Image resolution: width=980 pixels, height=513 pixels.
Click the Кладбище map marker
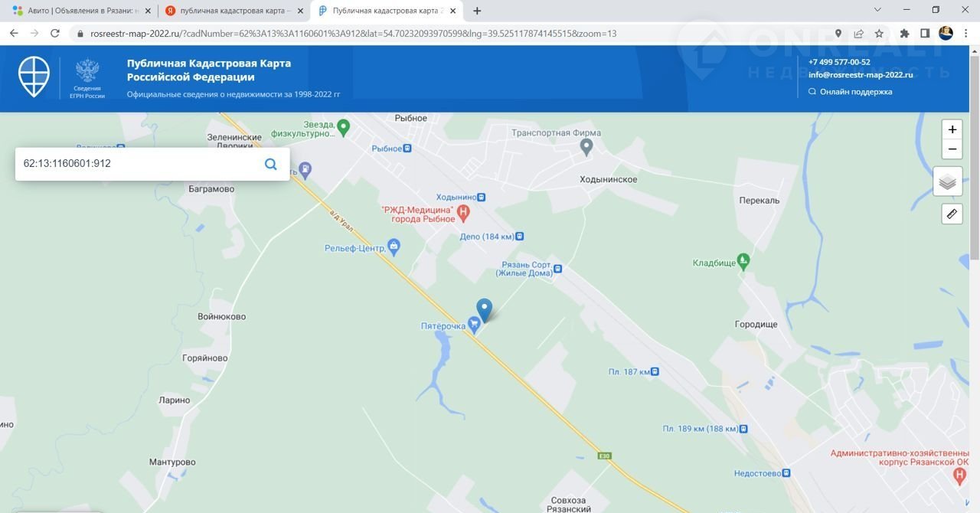(x=743, y=262)
